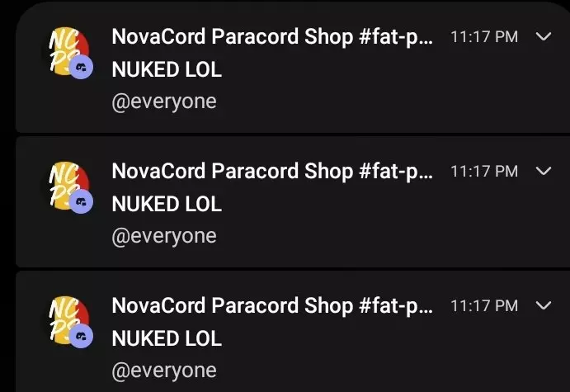The image size is (570, 392).
Task: Select the @everyone mention in top notification
Action: pyautogui.click(x=164, y=102)
